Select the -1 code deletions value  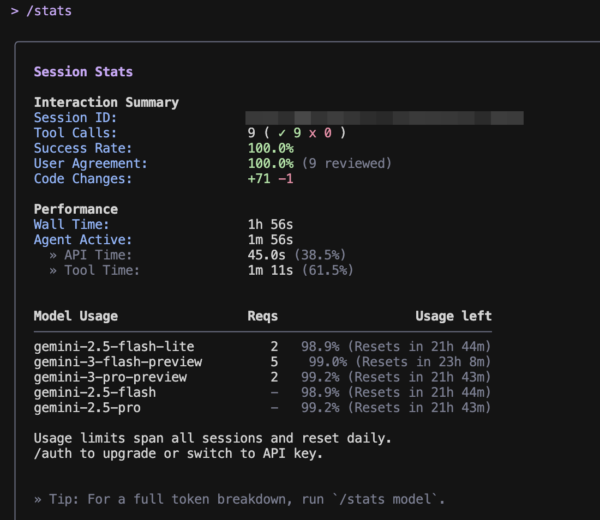[x=285, y=179]
